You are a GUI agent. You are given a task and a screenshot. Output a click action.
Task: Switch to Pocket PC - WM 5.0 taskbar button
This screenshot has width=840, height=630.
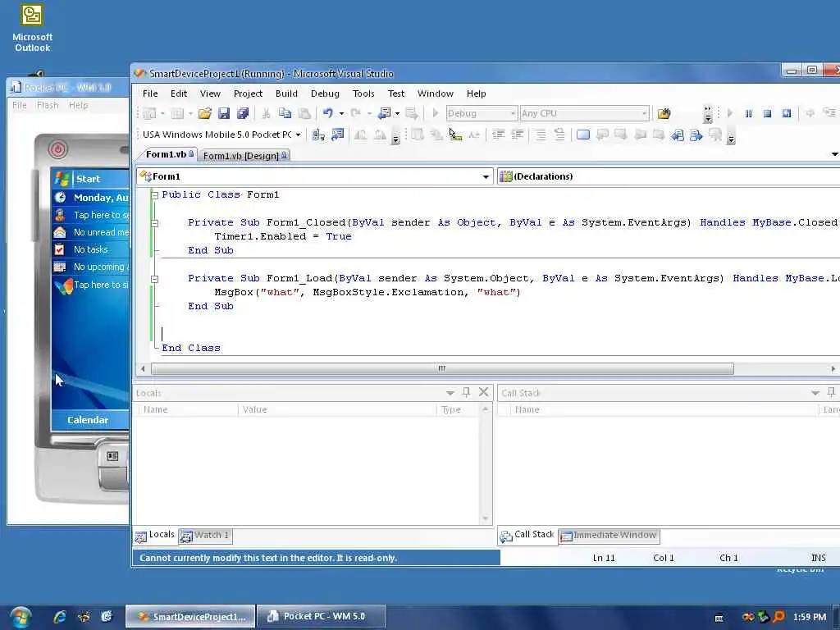pos(322,617)
